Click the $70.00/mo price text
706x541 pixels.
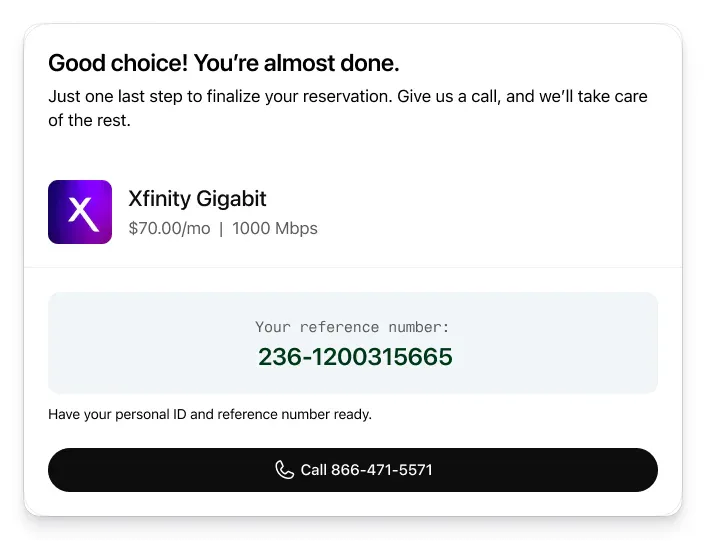click(x=169, y=228)
